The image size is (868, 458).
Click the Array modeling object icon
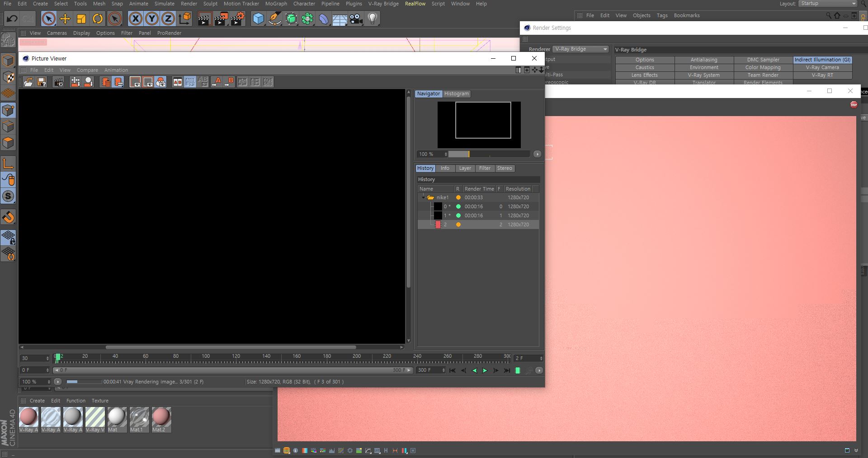[307, 19]
